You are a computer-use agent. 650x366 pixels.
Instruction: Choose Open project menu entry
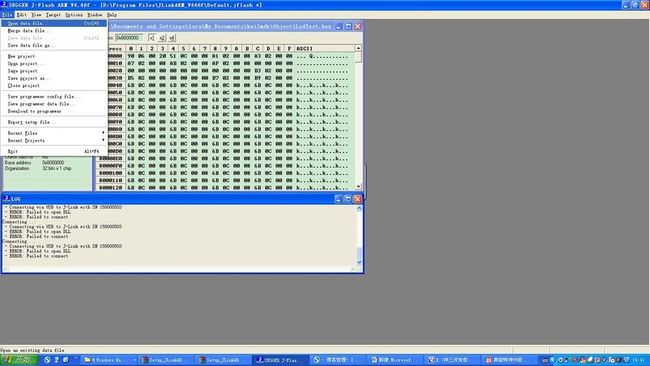(54, 64)
